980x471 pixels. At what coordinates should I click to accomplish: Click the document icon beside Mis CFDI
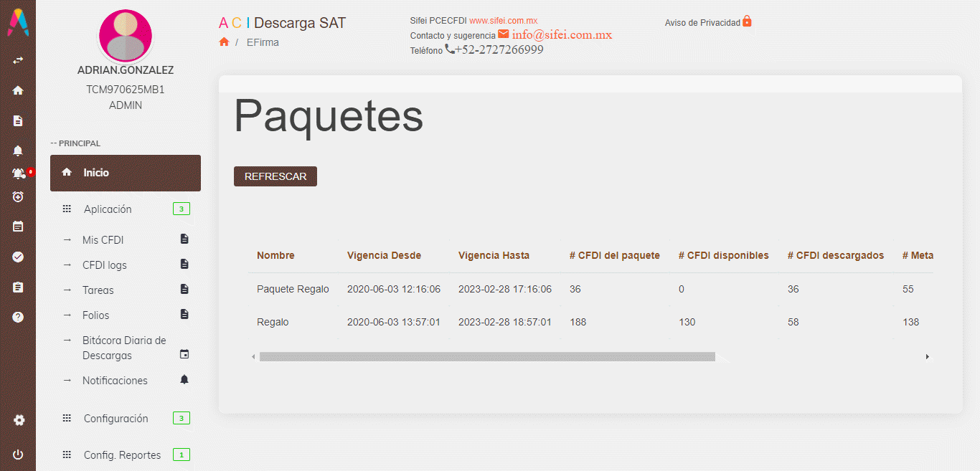coord(184,239)
